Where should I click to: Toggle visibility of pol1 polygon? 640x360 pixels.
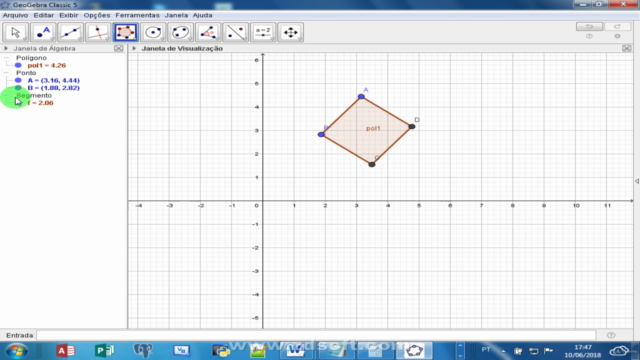pos(18,65)
